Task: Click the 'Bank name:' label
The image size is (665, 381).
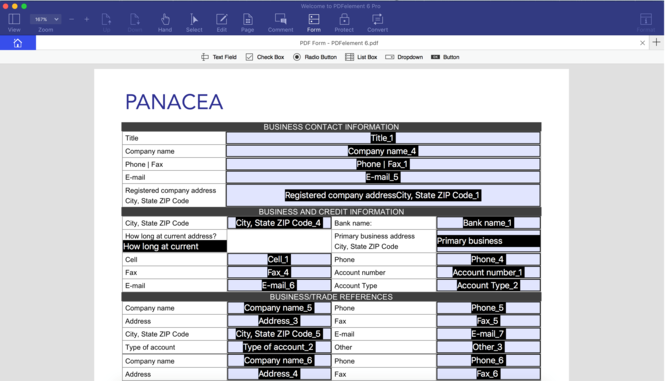Action: (353, 223)
